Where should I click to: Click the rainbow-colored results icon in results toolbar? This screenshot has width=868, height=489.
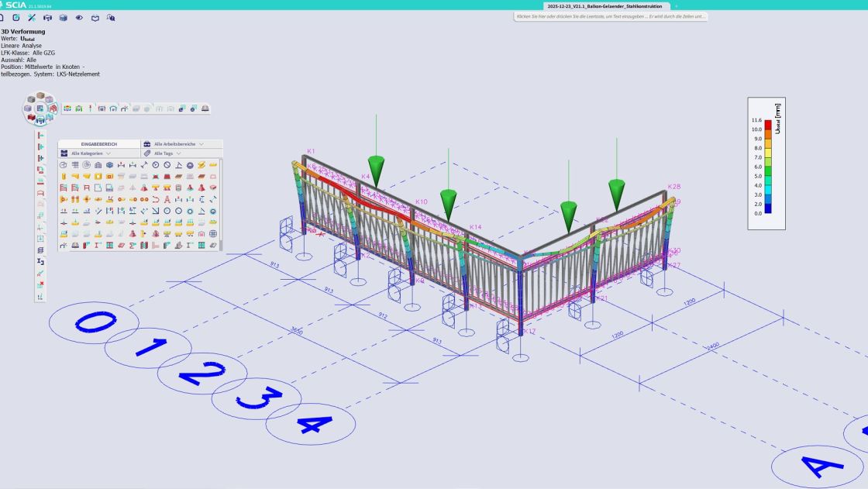[67, 108]
